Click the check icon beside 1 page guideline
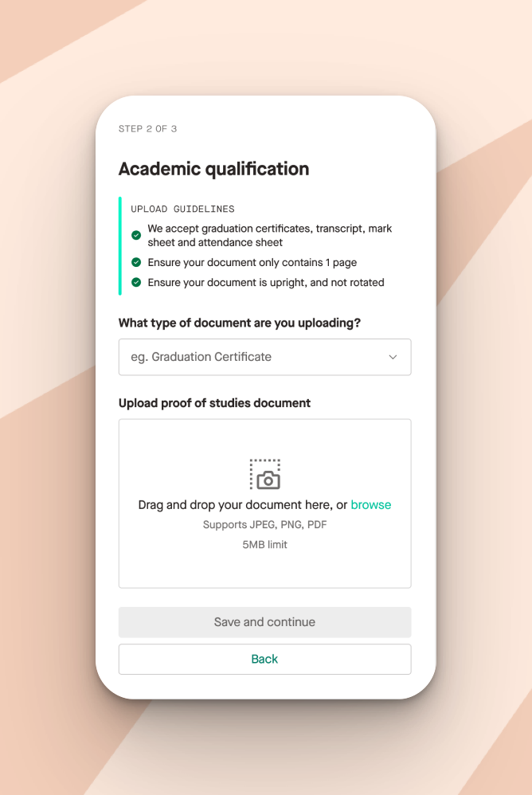Screen dimensions: 532x795 [x=136, y=262]
